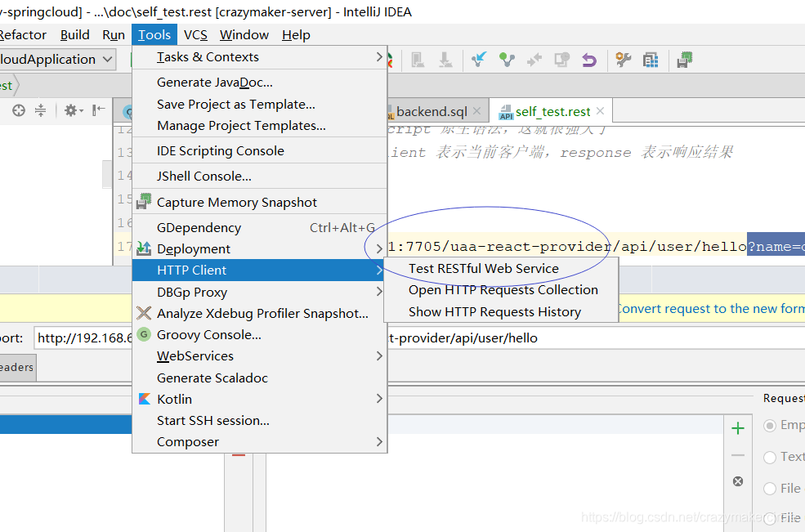Click the Capture Memory Snapshot toolbar icon
Image resolution: width=805 pixels, height=532 pixels.
pyautogui.click(x=684, y=60)
